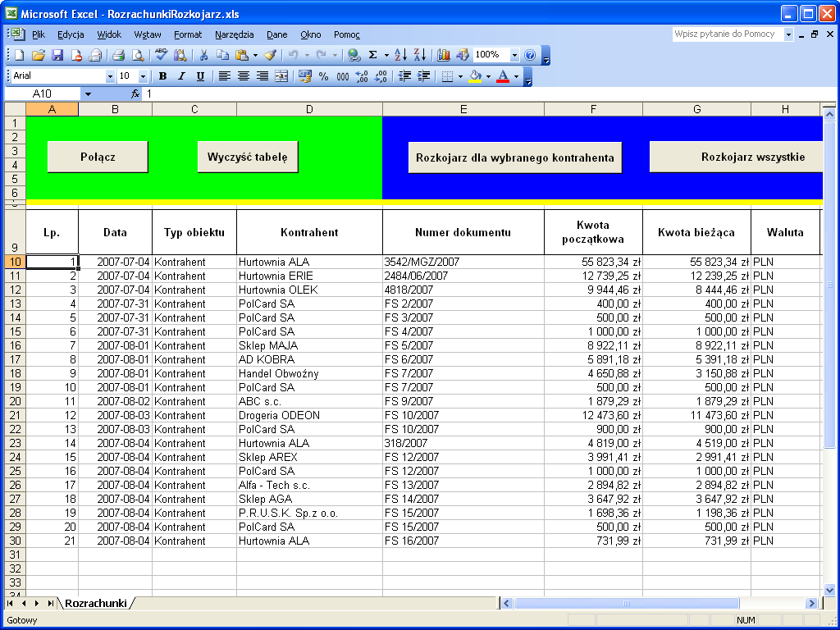Viewport: 840px width, 630px height.
Task: Click the Spelling check icon
Action: coord(161,55)
